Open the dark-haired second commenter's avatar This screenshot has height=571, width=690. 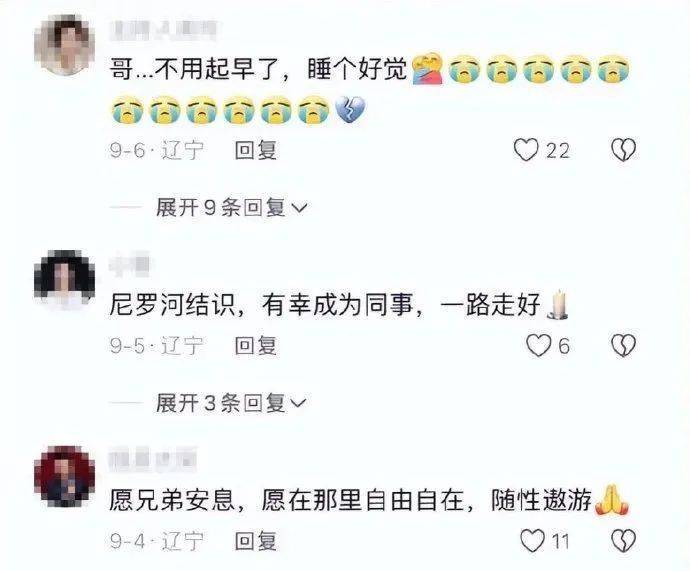pos(65,280)
